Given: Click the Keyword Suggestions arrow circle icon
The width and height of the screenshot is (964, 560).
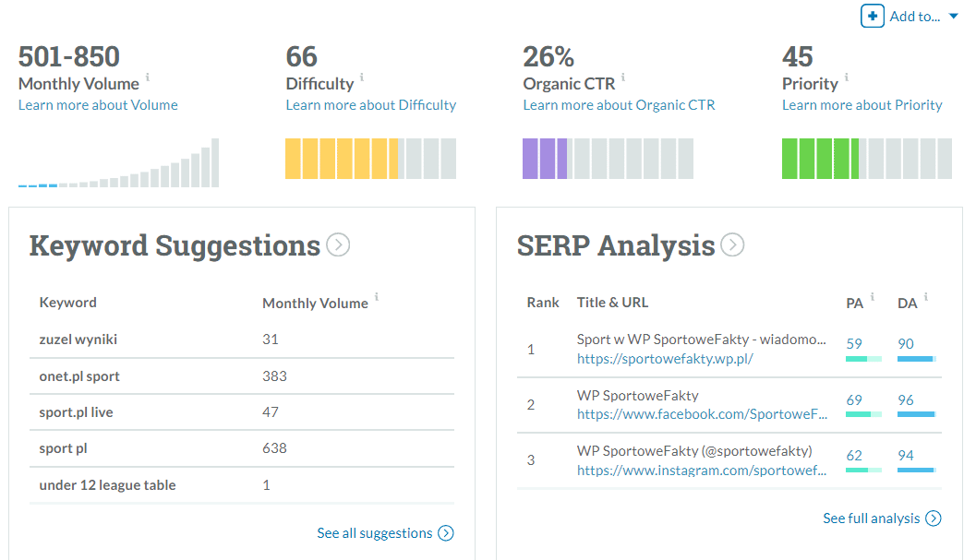Looking at the screenshot, I should tap(338, 244).
